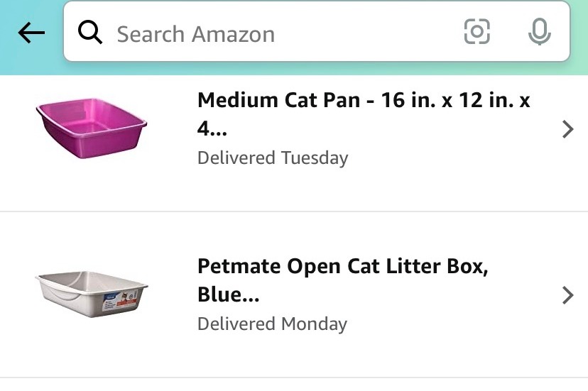
Task: Open the gray Petmate litter box image
Action: (91, 292)
